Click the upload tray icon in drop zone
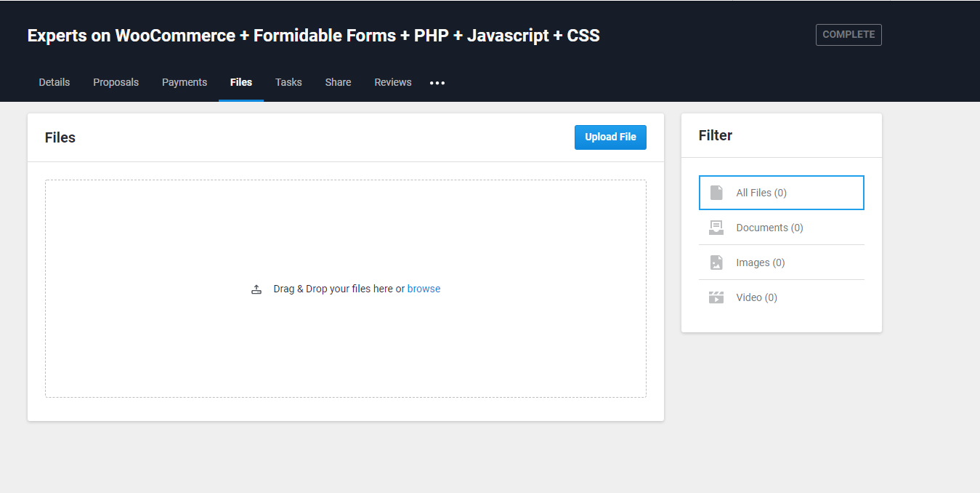 [256, 289]
